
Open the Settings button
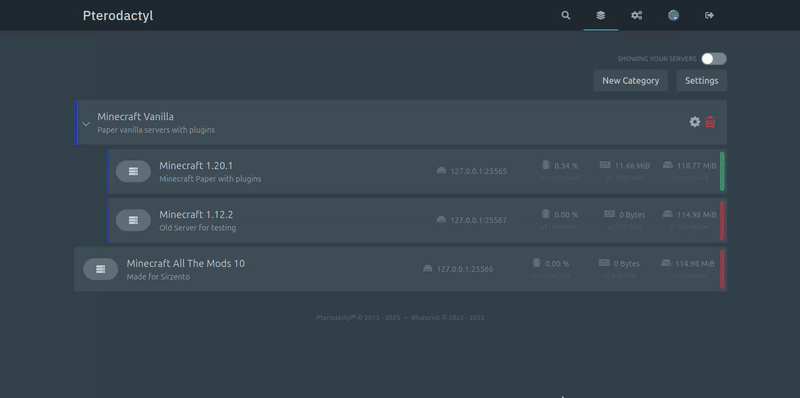pyautogui.click(x=702, y=81)
